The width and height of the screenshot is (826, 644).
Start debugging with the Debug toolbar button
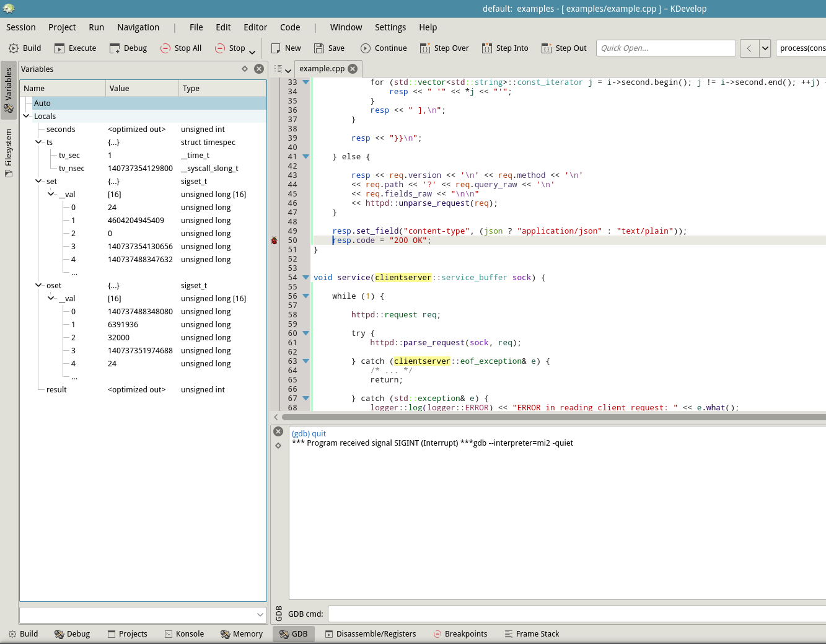point(128,48)
